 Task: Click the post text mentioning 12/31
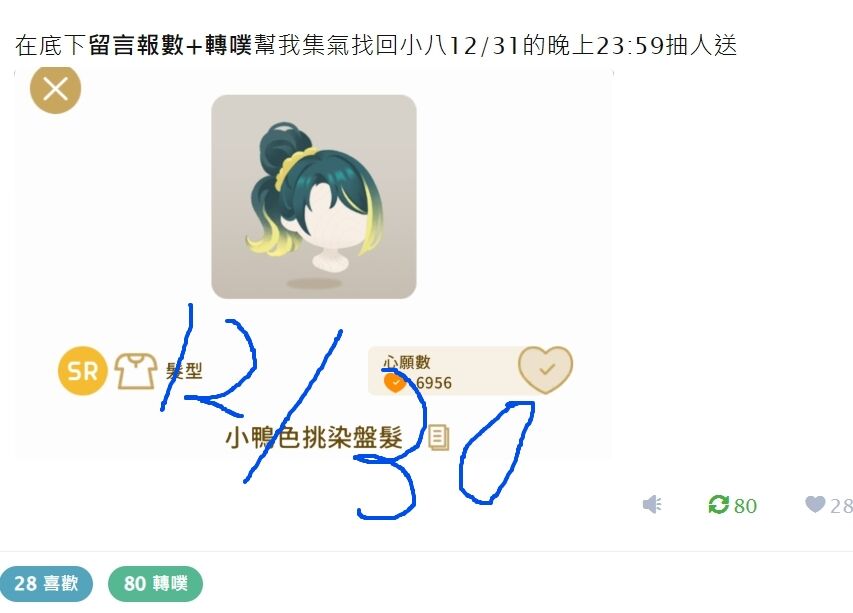[x=376, y=45]
